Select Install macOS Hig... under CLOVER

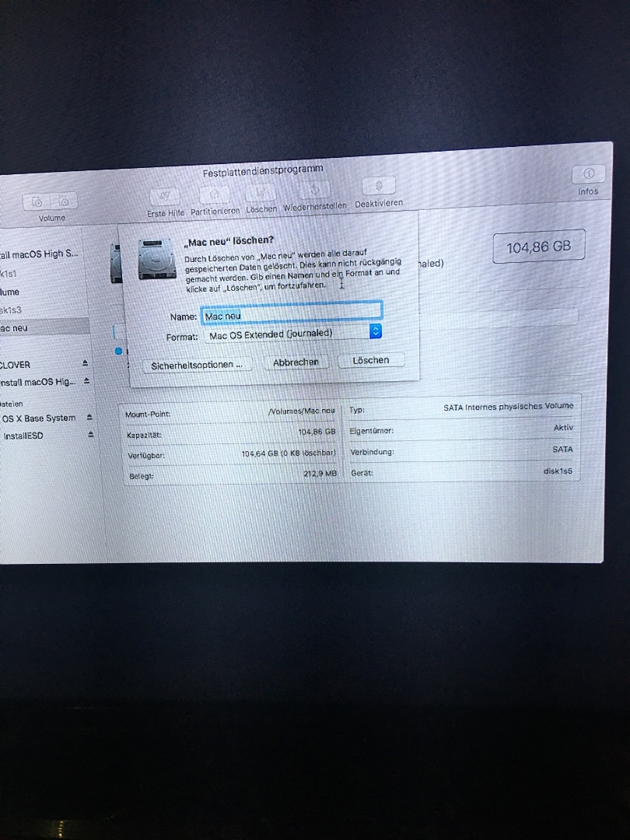(x=37, y=382)
